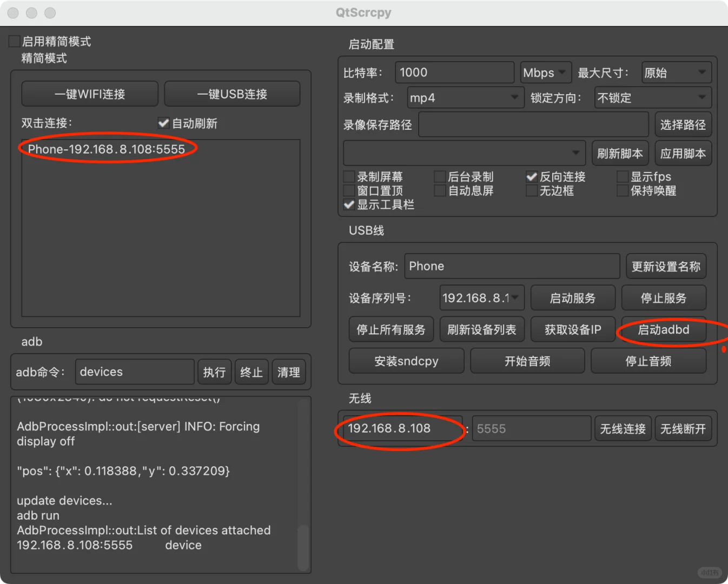Click 清理 to clear the adb log
This screenshot has height=584, width=728.
click(x=288, y=371)
